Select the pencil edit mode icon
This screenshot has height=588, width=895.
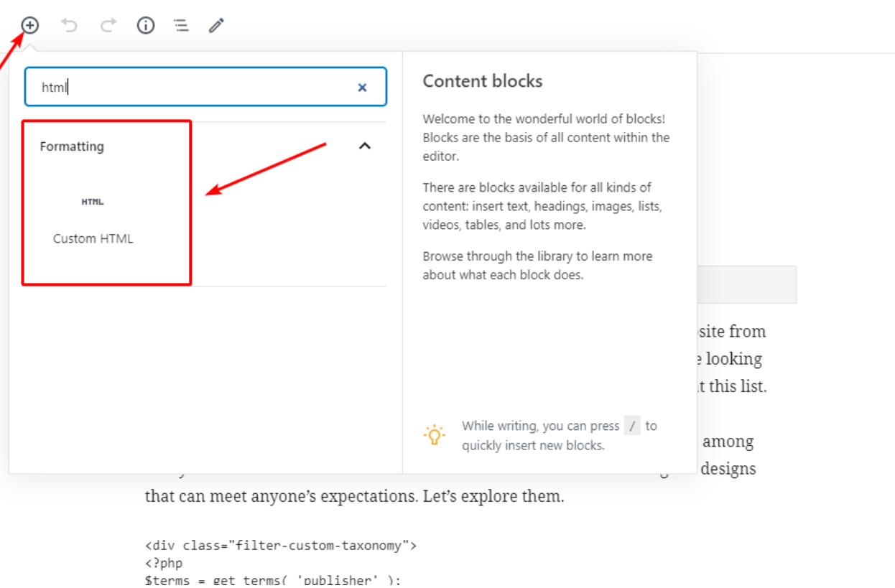point(216,25)
